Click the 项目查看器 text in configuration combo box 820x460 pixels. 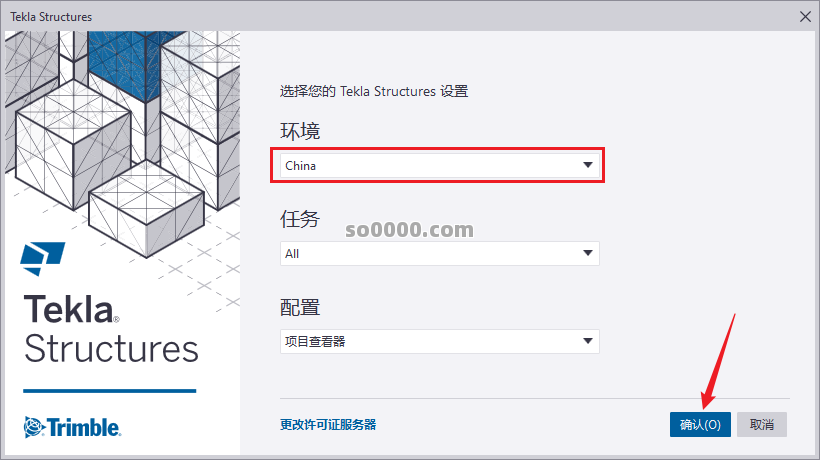click(315, 342)
